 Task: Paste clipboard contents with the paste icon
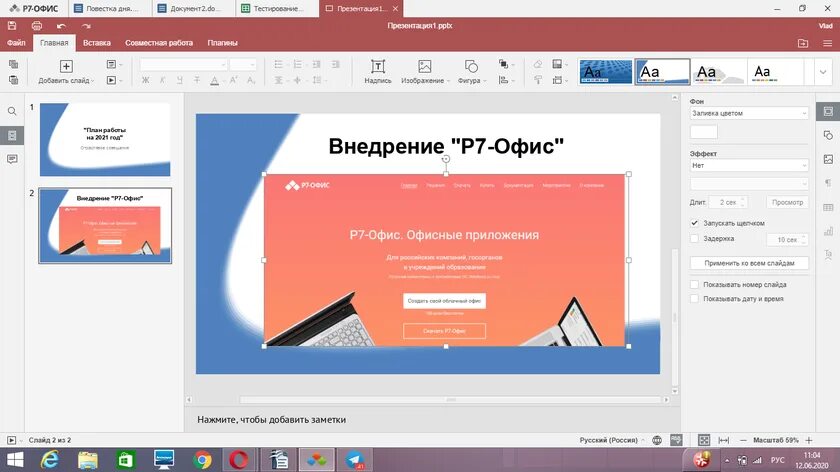(13, 80)
